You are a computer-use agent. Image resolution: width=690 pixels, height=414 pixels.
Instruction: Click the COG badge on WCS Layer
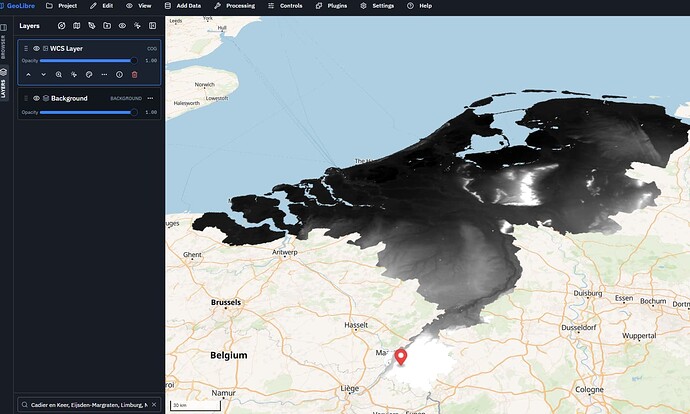click(x=152, y=49)
